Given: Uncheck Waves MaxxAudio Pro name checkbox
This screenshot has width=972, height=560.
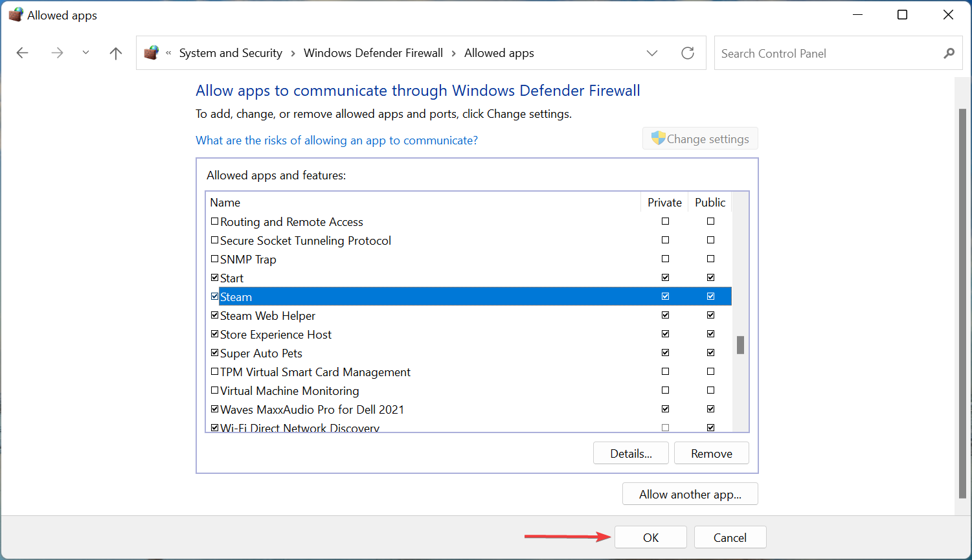Looking at the screenshot, I should (215, 409).
